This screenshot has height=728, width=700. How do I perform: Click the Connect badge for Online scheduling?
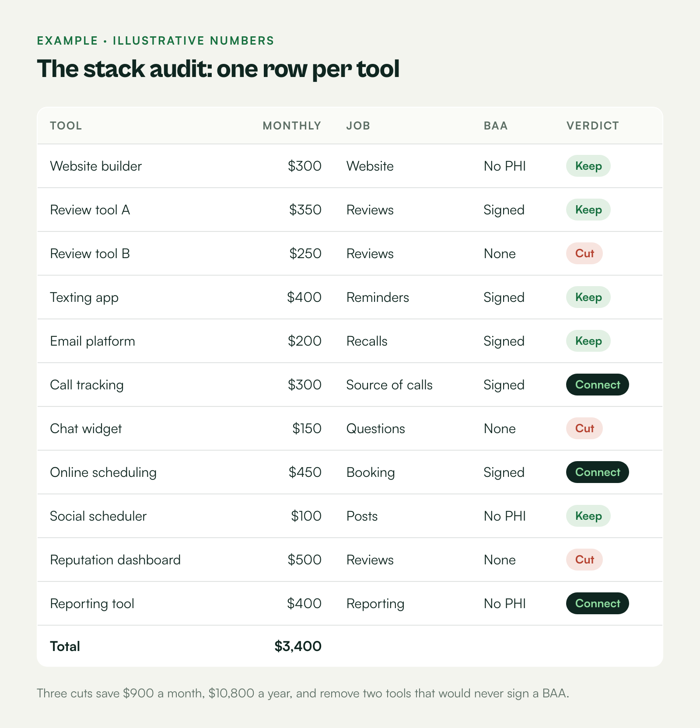click(x=597, y=472)
